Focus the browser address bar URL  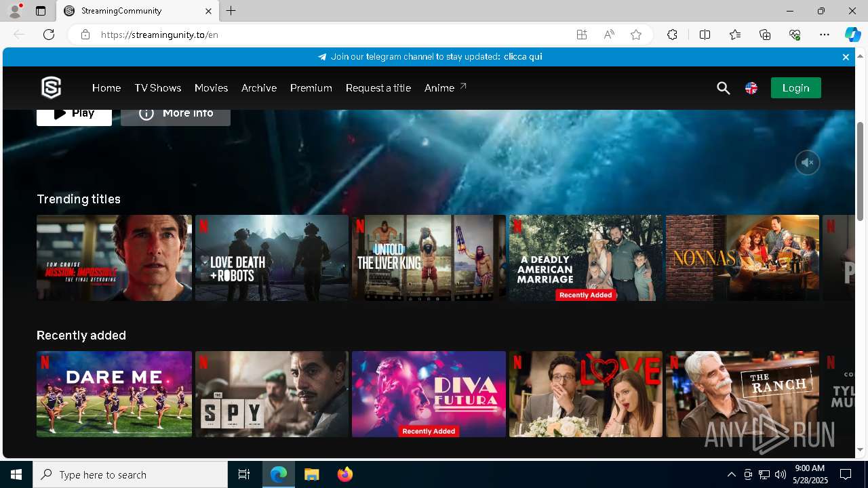159,35
